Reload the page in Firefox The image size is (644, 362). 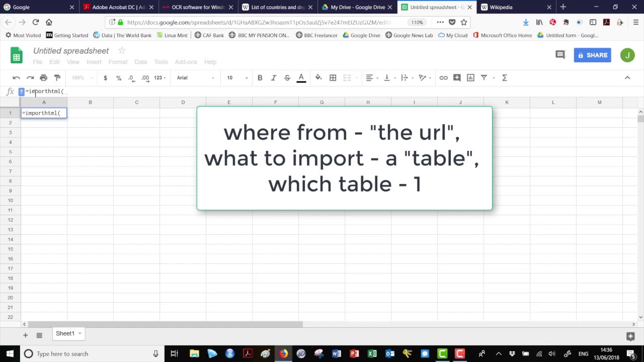click(36, 22)
